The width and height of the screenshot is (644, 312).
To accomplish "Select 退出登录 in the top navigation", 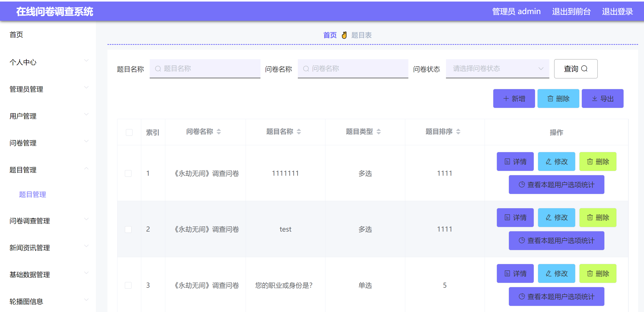I will tap(621, 11).
